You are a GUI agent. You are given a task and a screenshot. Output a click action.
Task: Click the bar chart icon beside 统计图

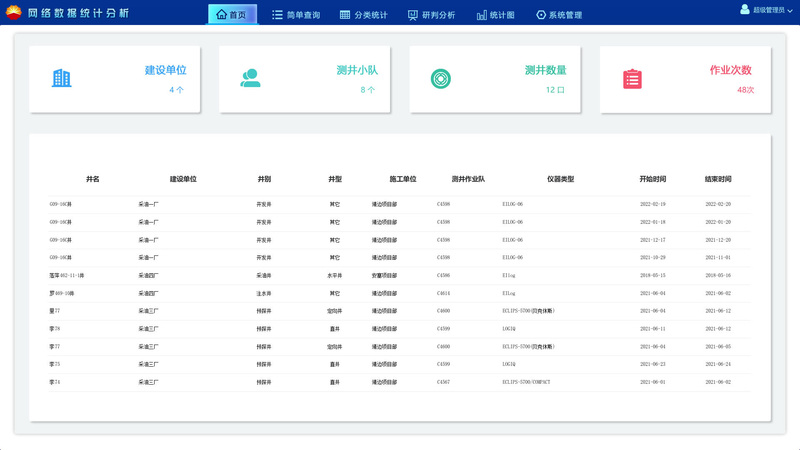482,15
